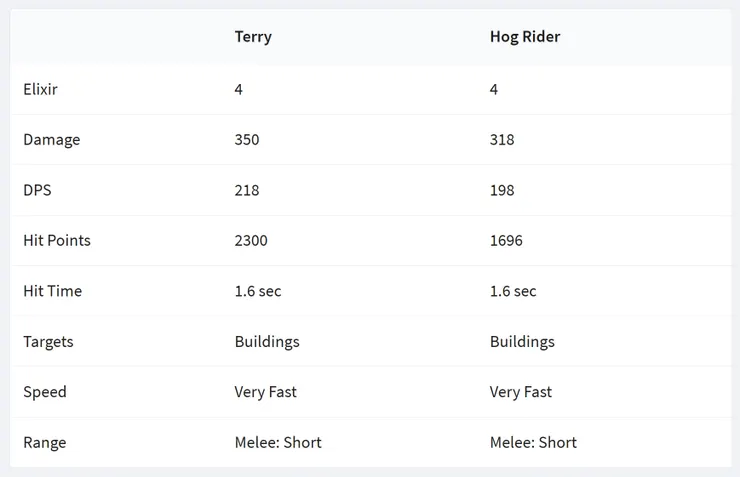Viewport: 740px width, 477px height.
Task: Select the Hog Rider column header
Action: click(x=524, y=37)
